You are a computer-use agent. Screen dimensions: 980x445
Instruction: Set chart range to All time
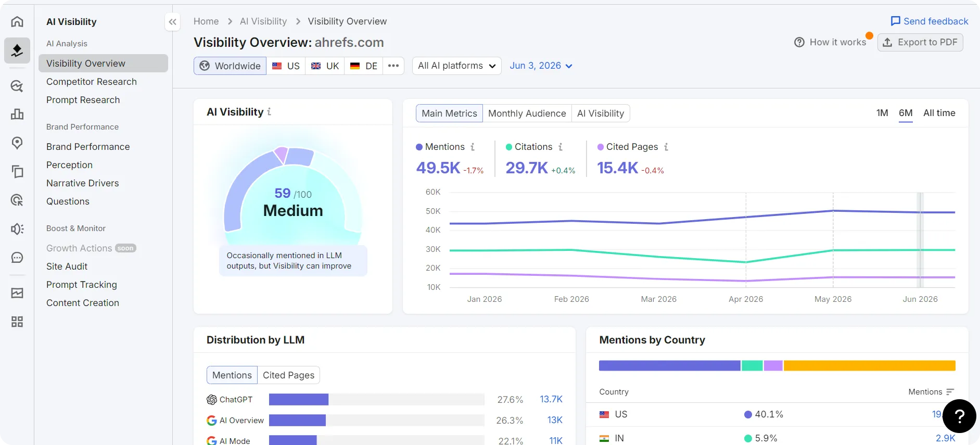tap(939, 113)
